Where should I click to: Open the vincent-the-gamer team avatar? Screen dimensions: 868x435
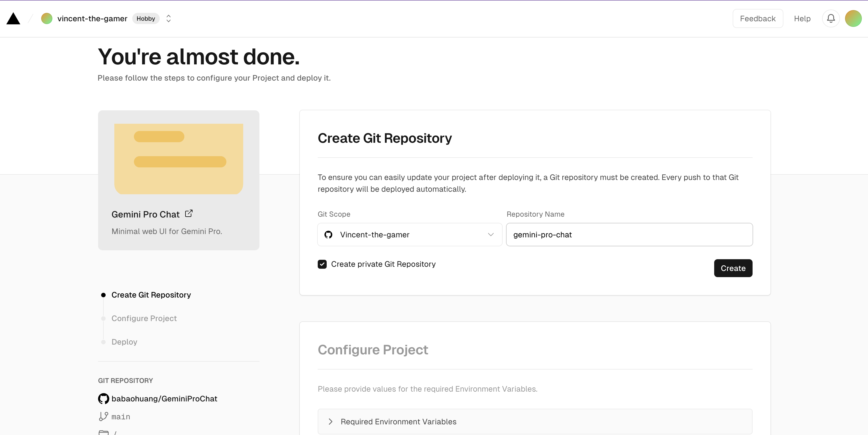click(47, 18)
